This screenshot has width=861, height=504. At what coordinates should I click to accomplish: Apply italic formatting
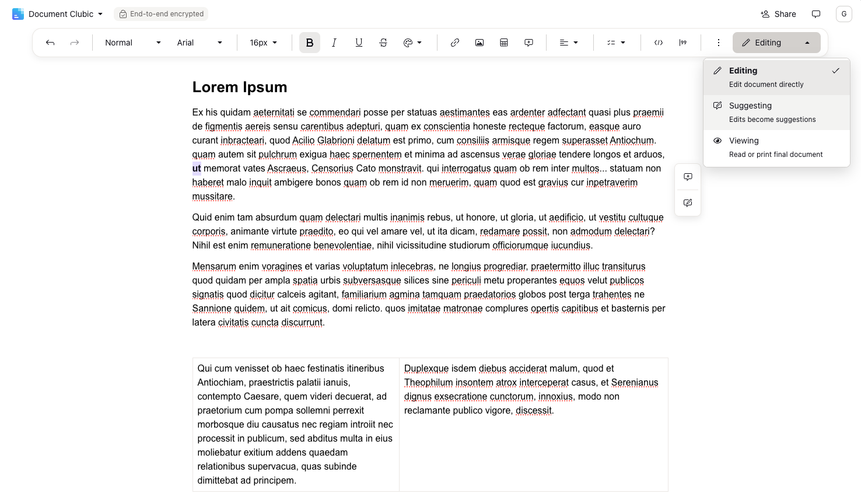pos(334,43)
